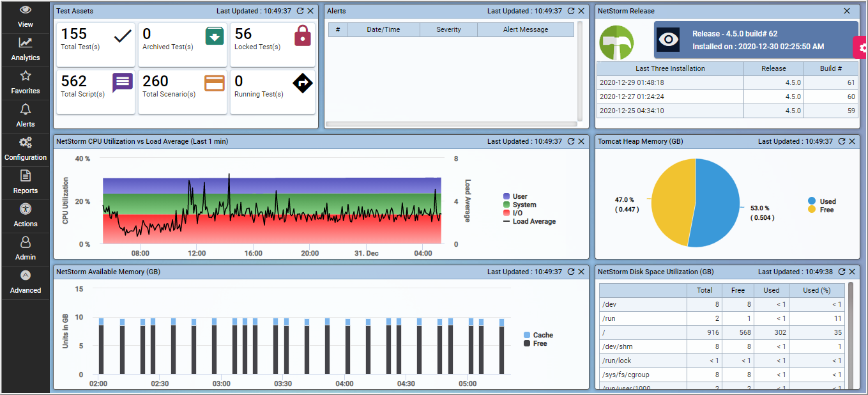Sort alerts by Date/Time column
Viewport: 868px width, 395px height.
click(383, 29)
